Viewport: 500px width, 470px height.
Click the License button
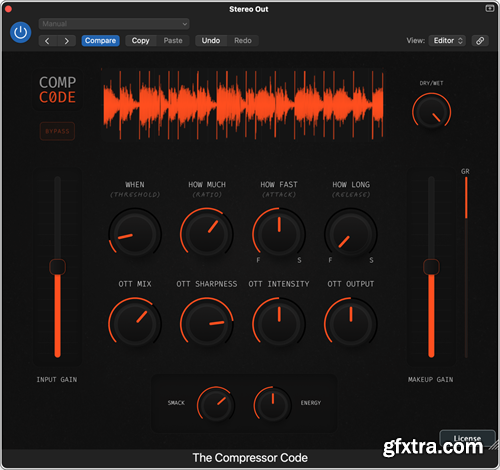(467, 438)
